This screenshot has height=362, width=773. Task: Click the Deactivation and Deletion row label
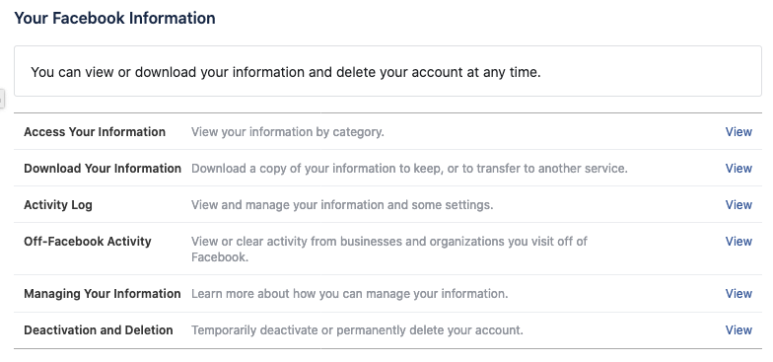(98, 330)
